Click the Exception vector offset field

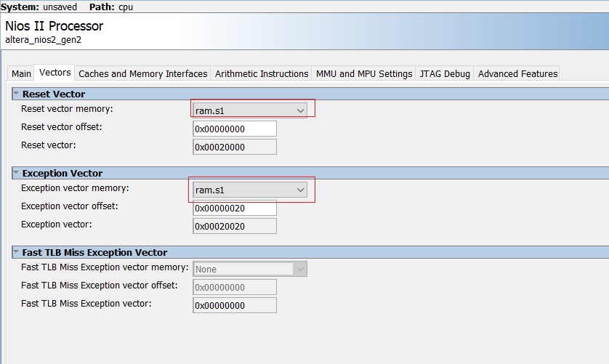235,209
